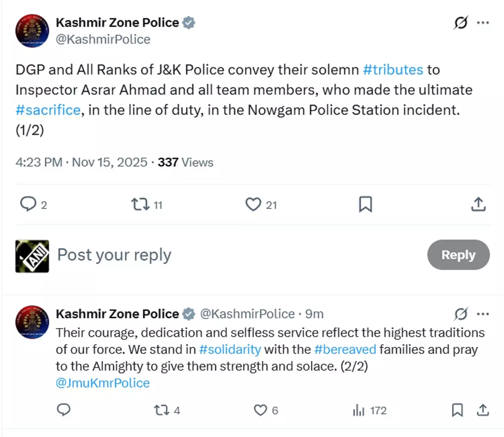Open the Grok icon on main post

coord(461,23)
